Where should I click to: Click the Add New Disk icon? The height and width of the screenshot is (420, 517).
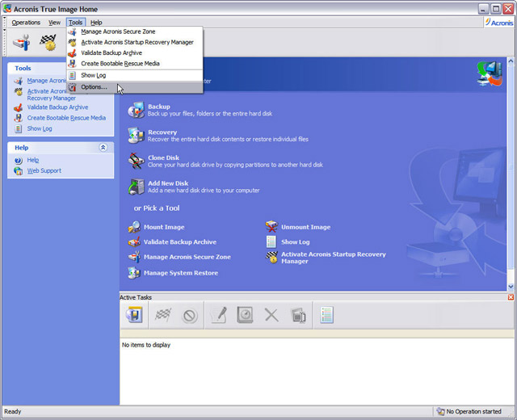137,187
